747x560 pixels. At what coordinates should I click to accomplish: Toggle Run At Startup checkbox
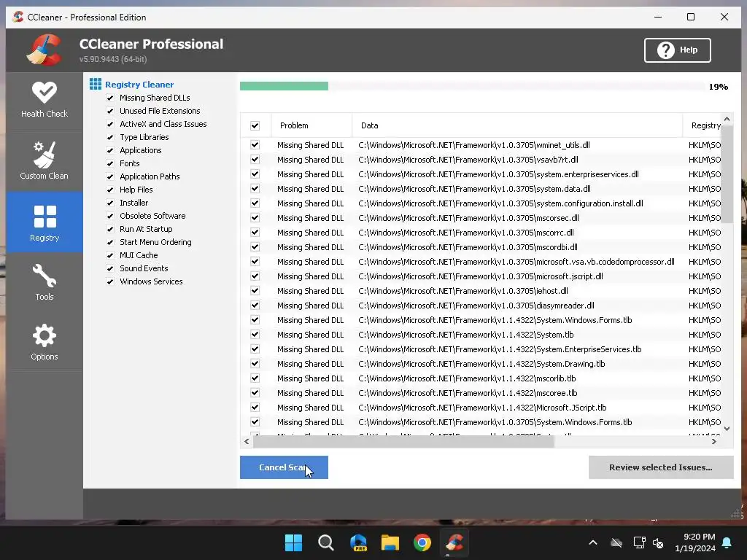(x=110, y=229)
